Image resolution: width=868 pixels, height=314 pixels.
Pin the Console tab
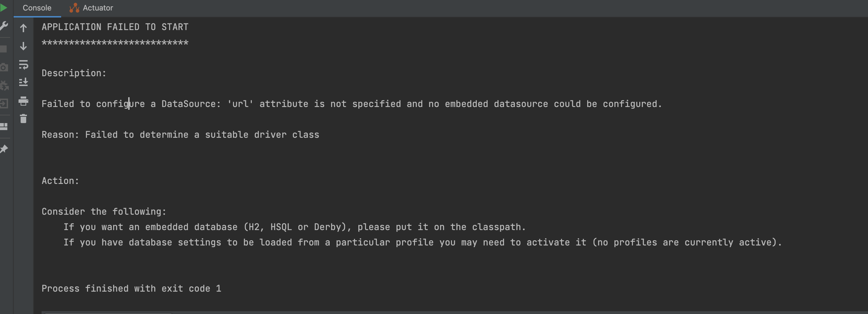coord(5,149)
